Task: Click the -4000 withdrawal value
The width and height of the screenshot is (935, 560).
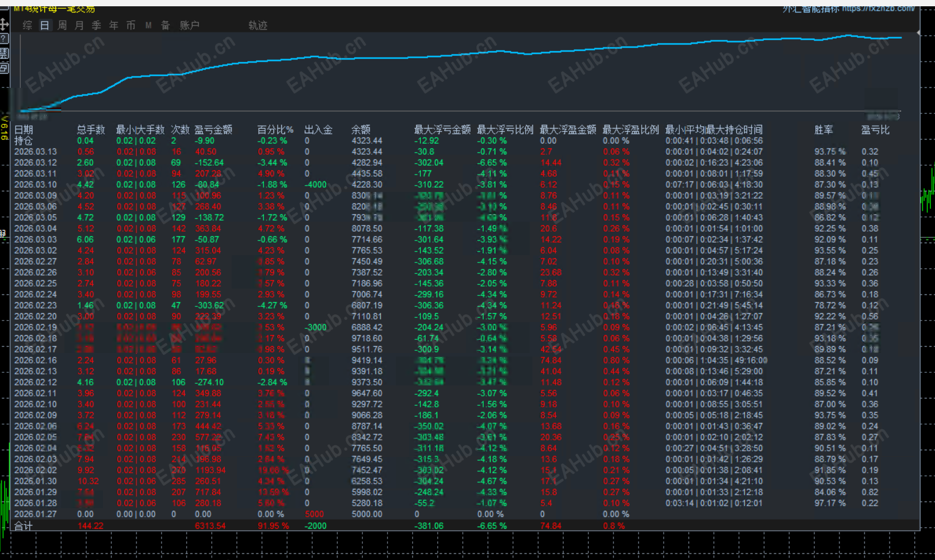Action: (x=316, y=185)
